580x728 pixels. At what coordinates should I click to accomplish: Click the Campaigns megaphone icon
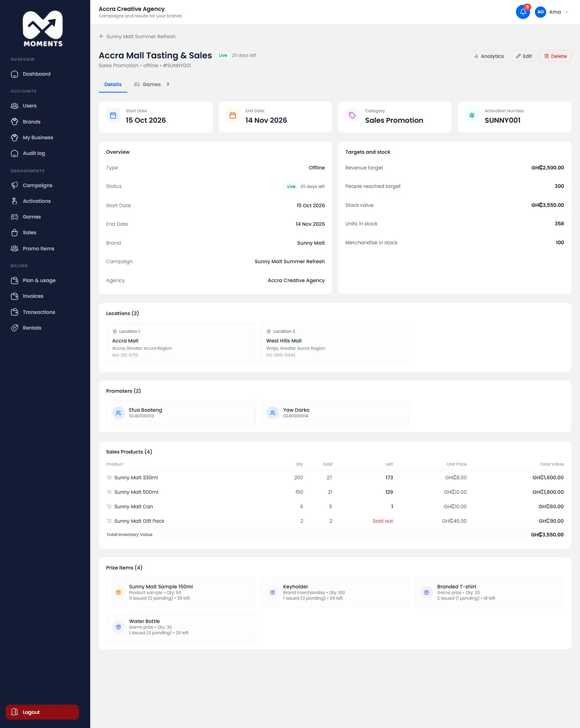tap(14, 185)
